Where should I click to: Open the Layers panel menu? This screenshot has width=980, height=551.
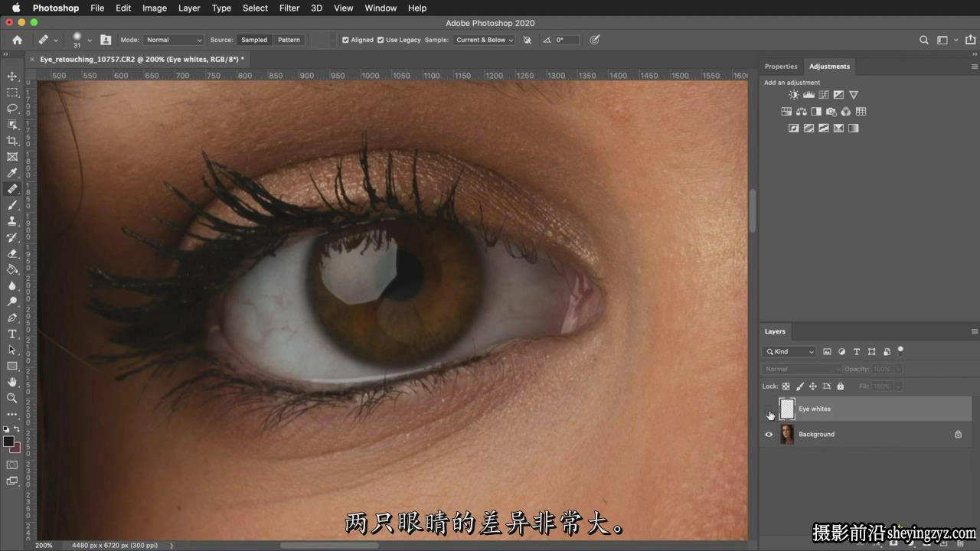[x=975, y=331]
